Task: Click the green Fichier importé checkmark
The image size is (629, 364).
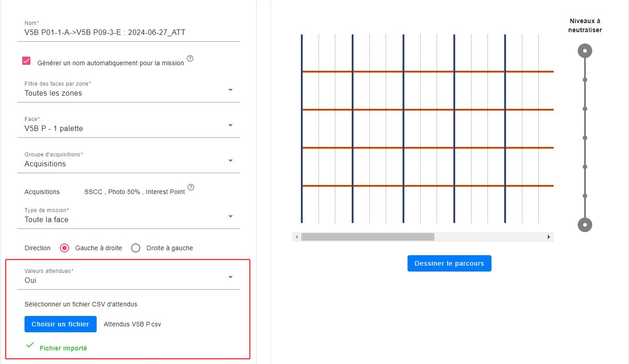Action: click(30, 345)
